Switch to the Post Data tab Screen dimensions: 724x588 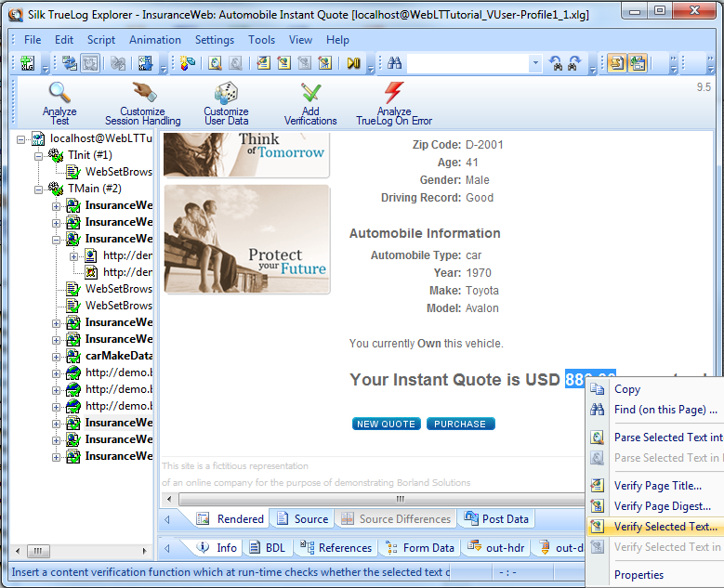[x=505, y=519]
